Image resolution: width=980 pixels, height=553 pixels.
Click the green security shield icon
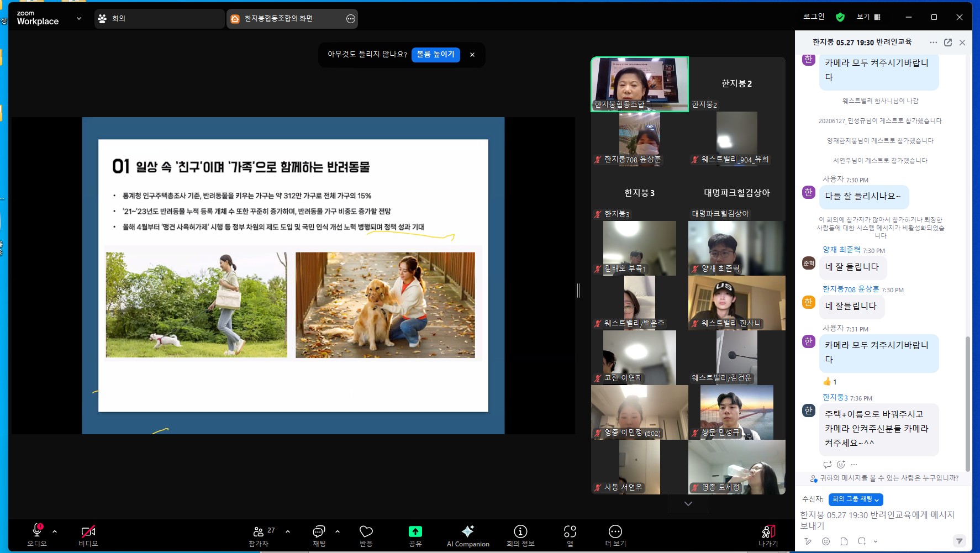[840, 17]
